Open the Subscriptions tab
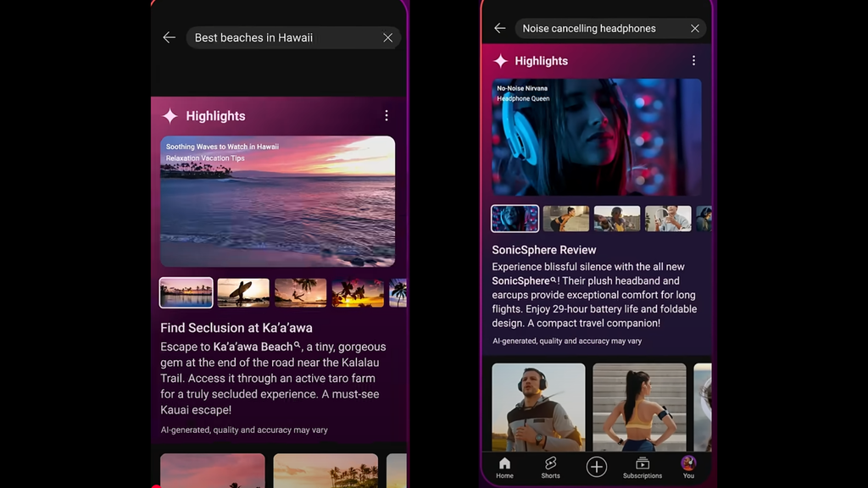 point(643,468)
